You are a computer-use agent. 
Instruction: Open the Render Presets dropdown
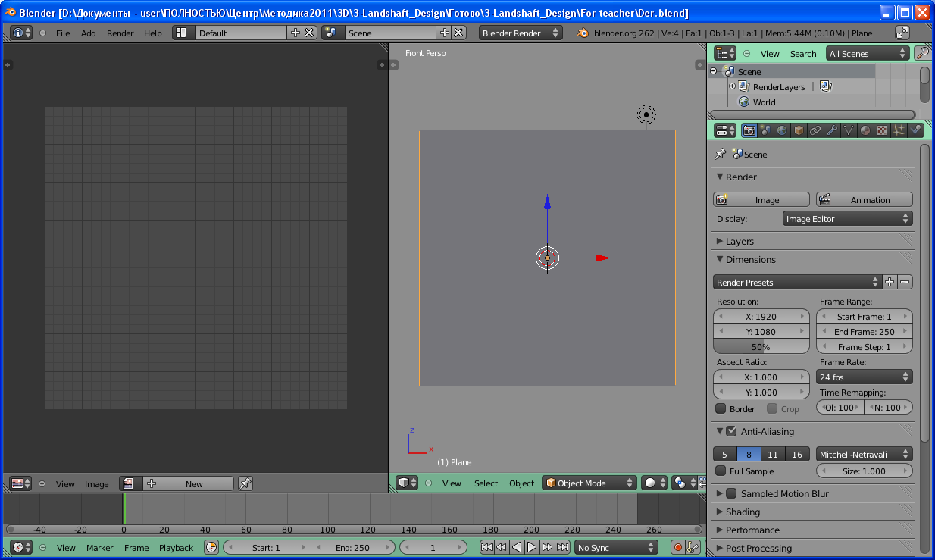point(797,282)
